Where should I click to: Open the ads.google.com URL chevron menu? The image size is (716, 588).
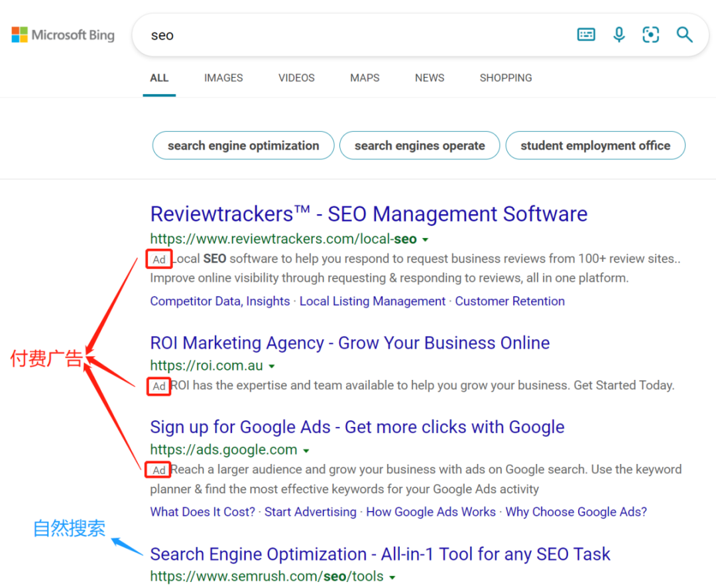click(306, 449)
